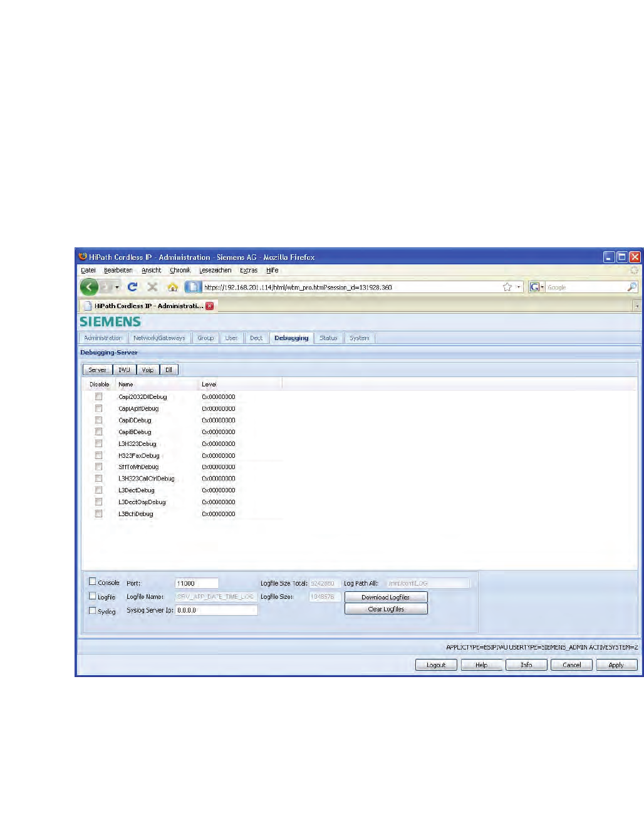Toggle Disable checkbox for CapiDDebug
This screenshot has width=644, height=823.
(x=98, y=420)
